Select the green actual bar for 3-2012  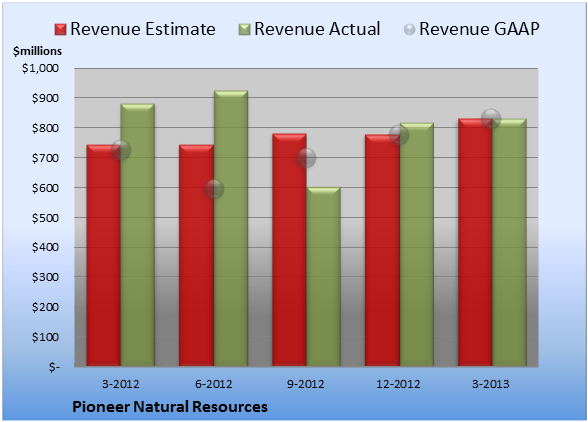[x=138, y=235]
